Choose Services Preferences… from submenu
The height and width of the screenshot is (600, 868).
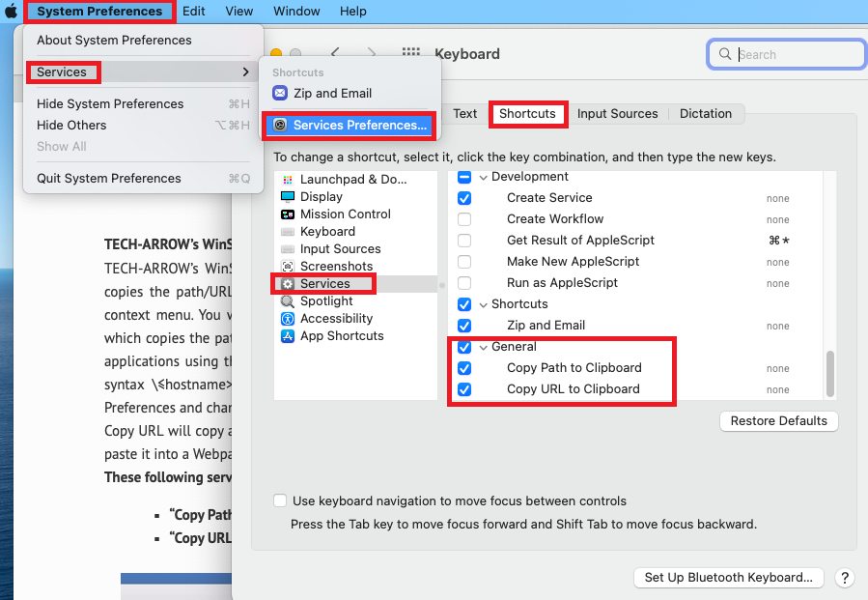tap(350, 126)
